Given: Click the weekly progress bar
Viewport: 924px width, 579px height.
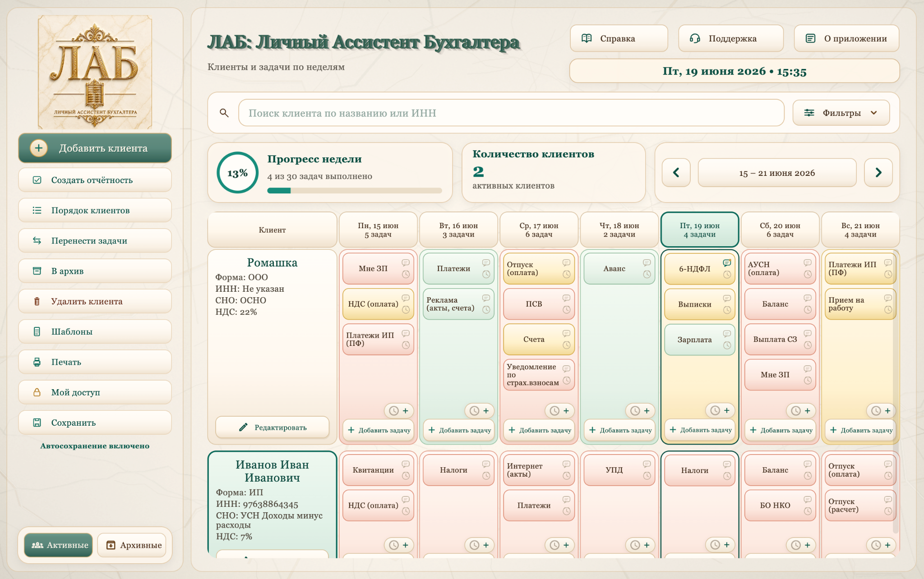Looking at the screenshot, I should [x=354, y=191].
